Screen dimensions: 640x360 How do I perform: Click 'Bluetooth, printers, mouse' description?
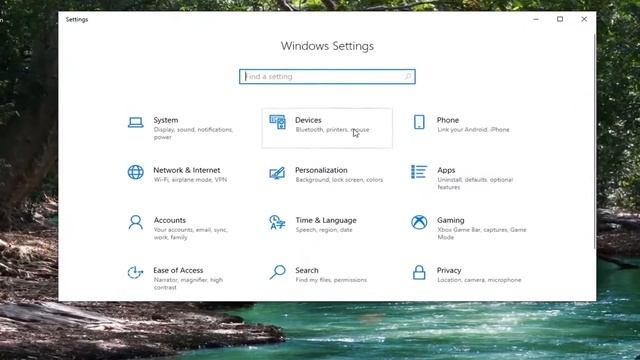[332, 130]
